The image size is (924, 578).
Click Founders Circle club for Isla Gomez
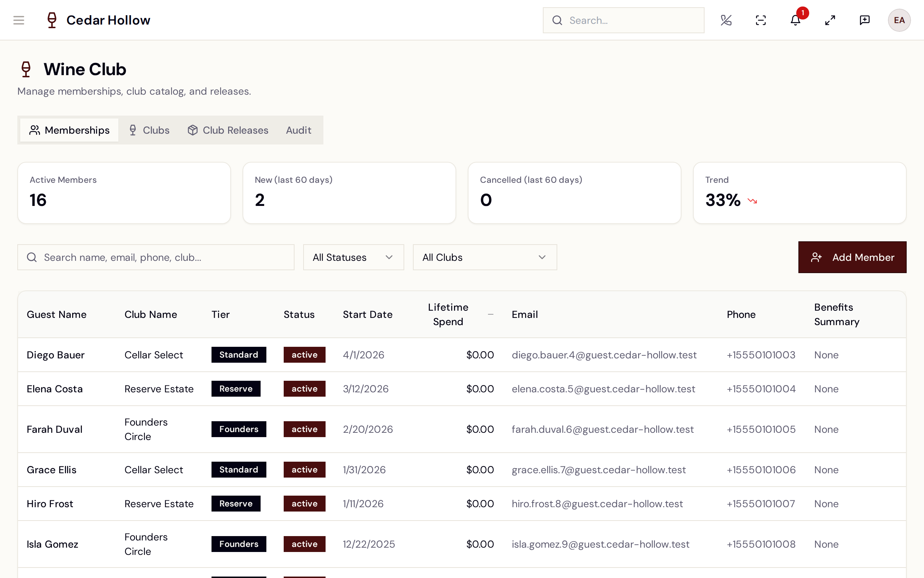click(x=146, y=544)
